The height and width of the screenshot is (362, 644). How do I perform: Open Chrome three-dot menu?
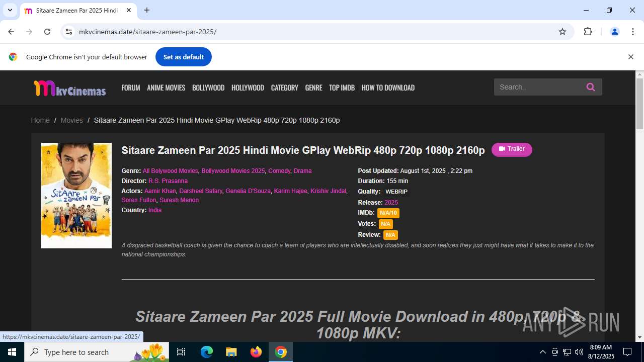632,32
